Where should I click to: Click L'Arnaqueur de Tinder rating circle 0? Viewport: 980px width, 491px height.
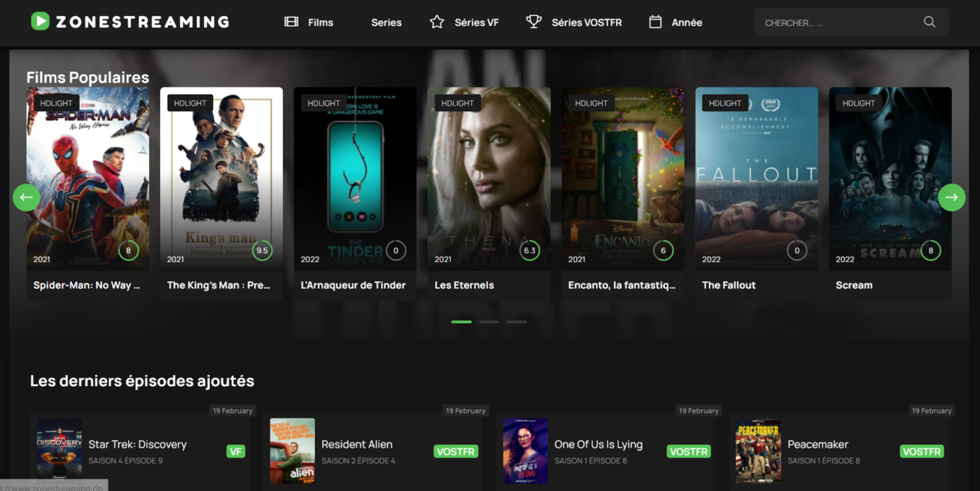(x=395, y=250)
